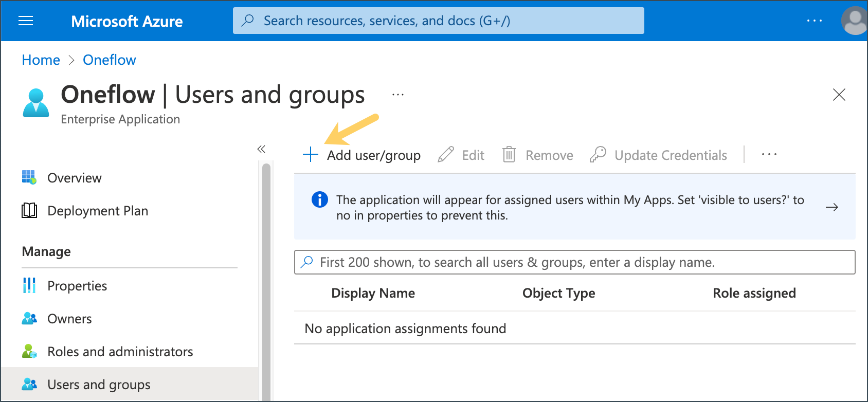The height and width of the screenshot is (402, 868).
Task: Sort by Role assigned column
Action: pos(754,293)
